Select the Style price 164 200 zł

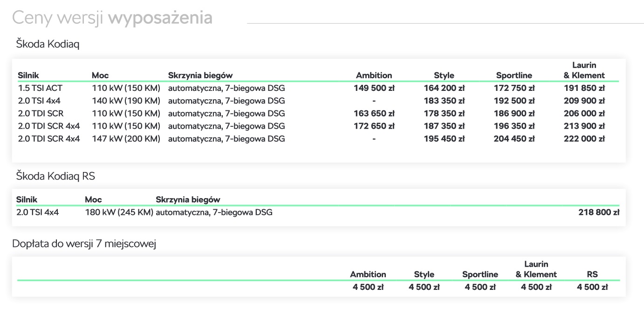444,88
